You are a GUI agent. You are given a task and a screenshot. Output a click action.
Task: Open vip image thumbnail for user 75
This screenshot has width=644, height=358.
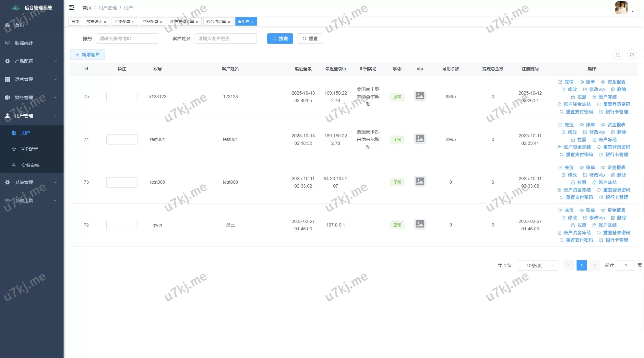[420, 96]
